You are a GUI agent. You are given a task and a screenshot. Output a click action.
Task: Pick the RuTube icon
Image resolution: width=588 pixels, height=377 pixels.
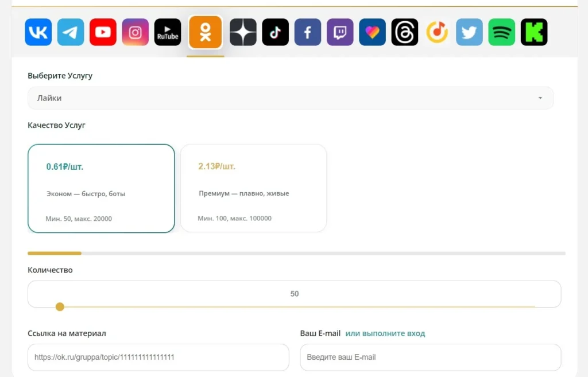coord(168,32)
